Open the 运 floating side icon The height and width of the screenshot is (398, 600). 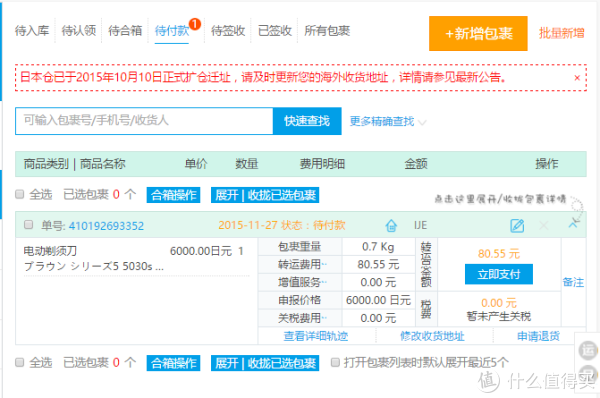pyautogui.click(x=588, y=350)
